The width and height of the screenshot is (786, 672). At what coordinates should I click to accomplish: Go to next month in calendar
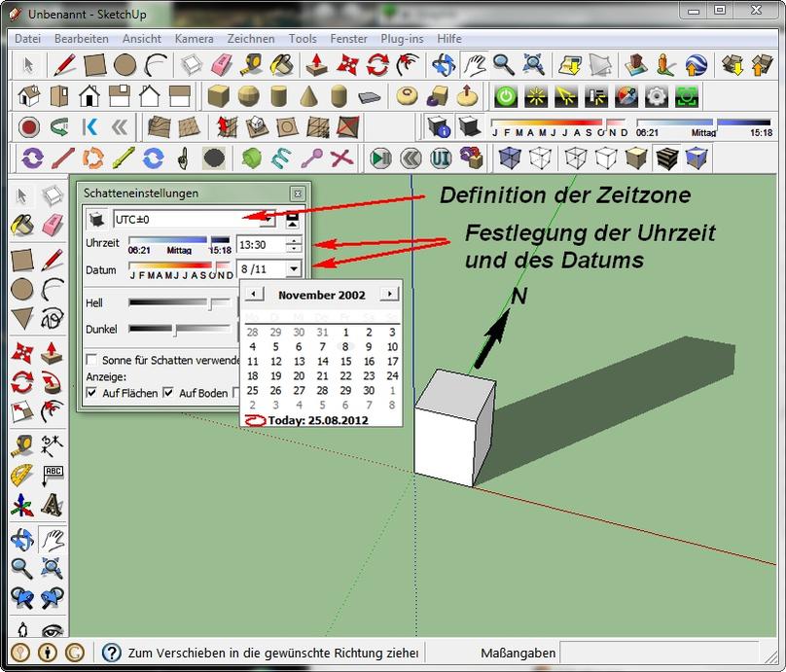(x=389, y=295)
